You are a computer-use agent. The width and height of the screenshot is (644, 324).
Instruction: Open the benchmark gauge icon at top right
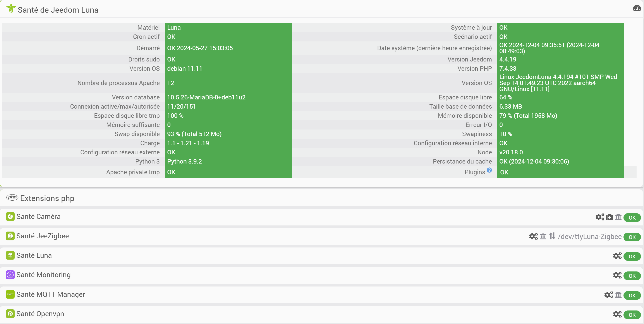(x=637, y=8)
